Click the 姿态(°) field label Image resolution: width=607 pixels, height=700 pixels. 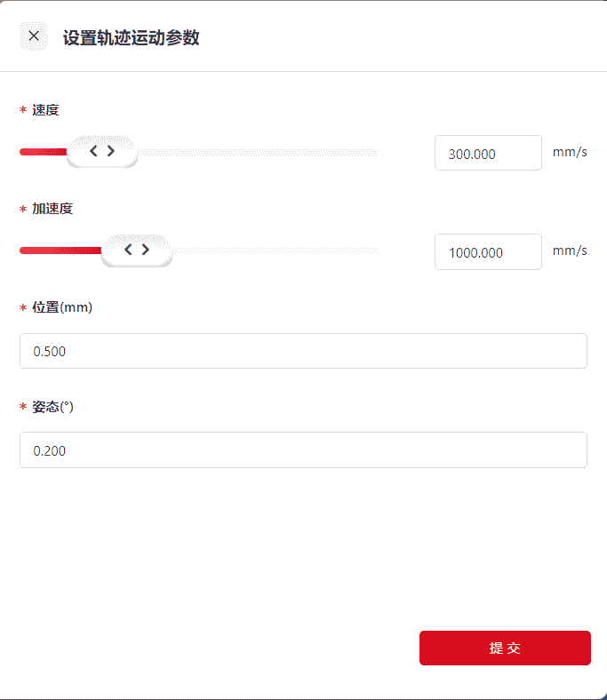click(x=52, y=406)
